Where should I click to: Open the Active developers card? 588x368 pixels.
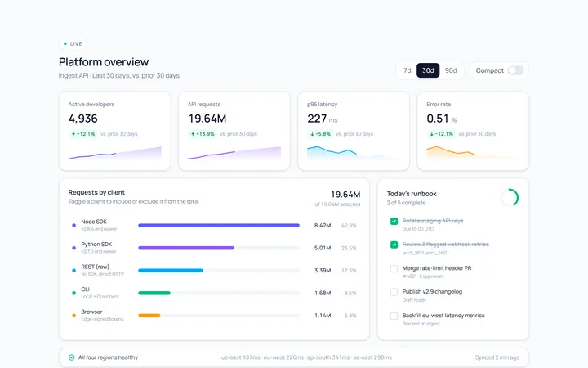[x=115, y=131]
